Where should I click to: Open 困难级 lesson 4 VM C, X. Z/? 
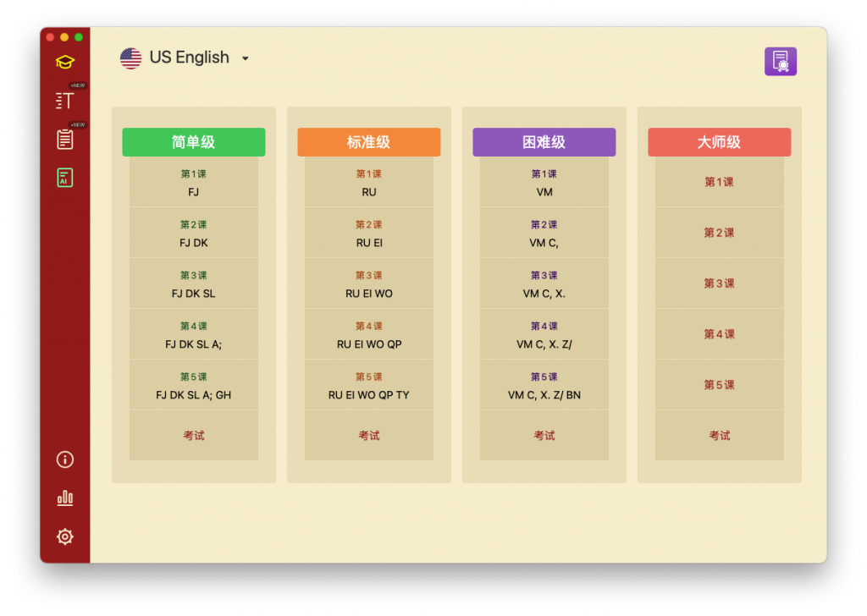[544, 334]
